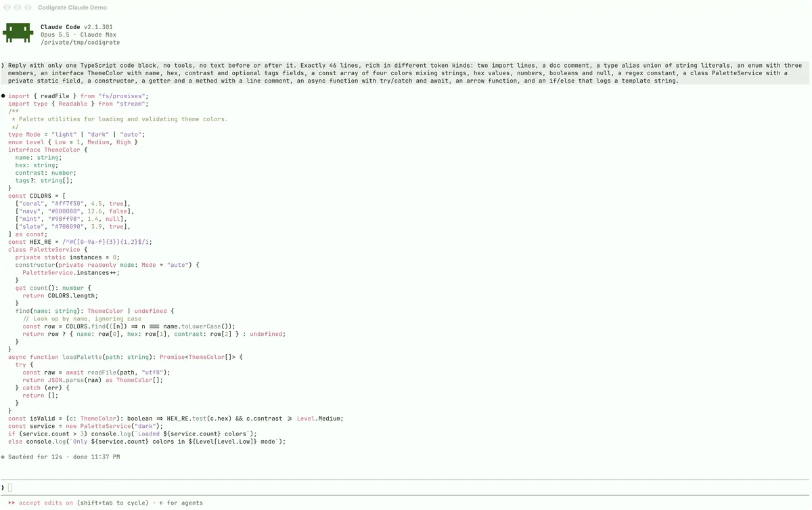The image size is (812, 510).
Task: Click the "return row ? { name: row[0]" line
Action: tap(154, 334)
